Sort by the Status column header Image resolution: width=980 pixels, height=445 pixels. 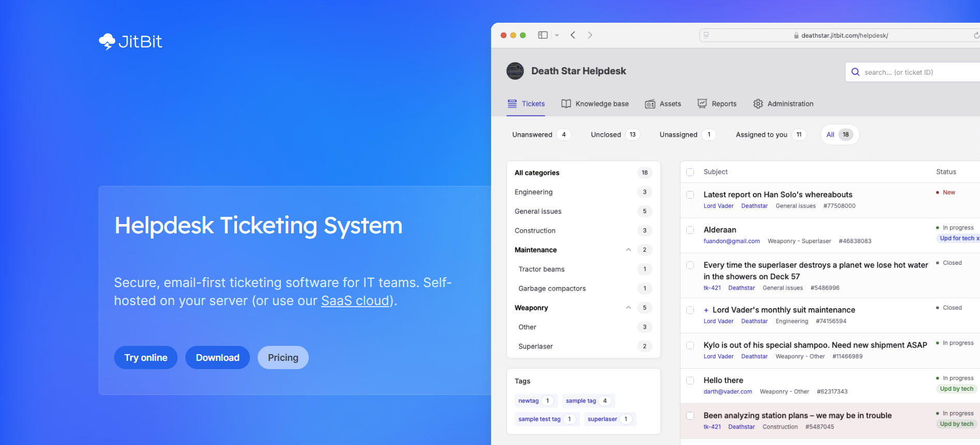pos(946,172)
